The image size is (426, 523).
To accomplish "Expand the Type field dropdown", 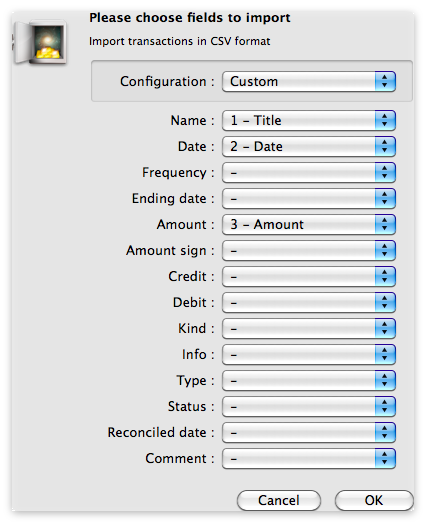I will point(309,381).
